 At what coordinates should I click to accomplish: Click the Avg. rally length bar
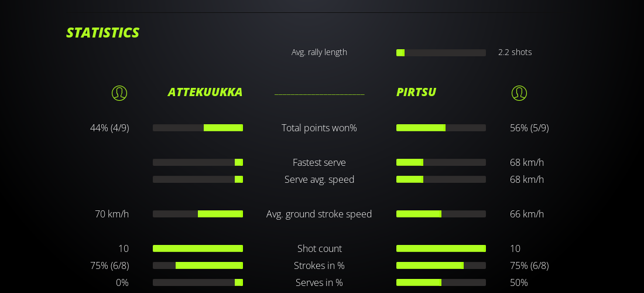[441, 53]
